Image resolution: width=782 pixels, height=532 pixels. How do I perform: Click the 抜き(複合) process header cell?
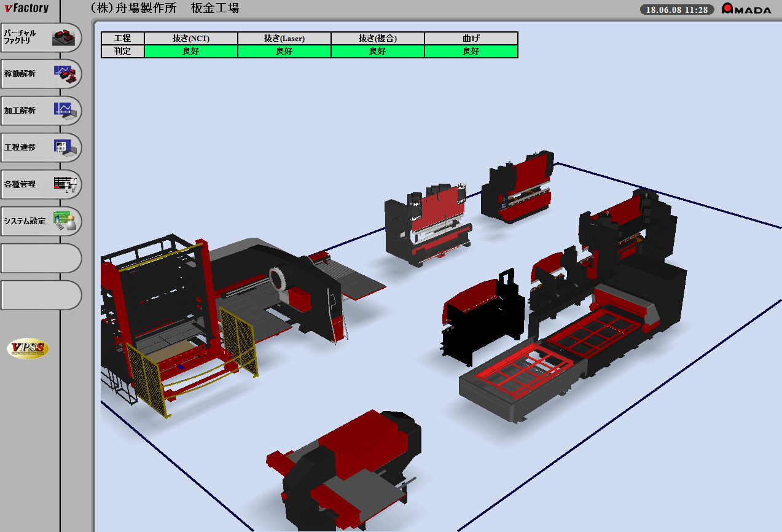[378, 39]
